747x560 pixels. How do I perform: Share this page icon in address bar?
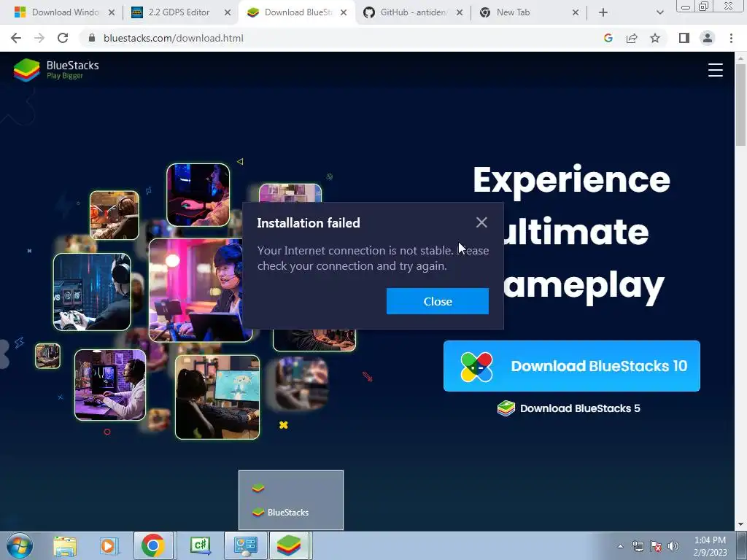[632, 38]
